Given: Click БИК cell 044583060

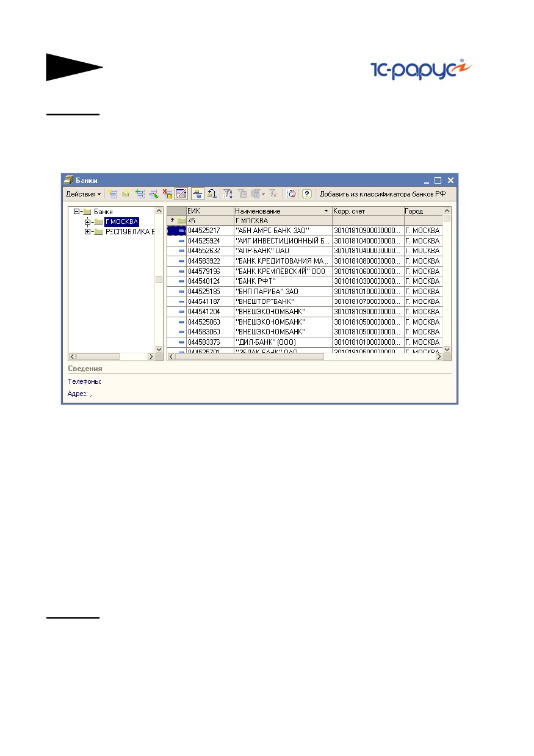Looking at the screenshot, I should pyautogui.click(x=210, y=332).
